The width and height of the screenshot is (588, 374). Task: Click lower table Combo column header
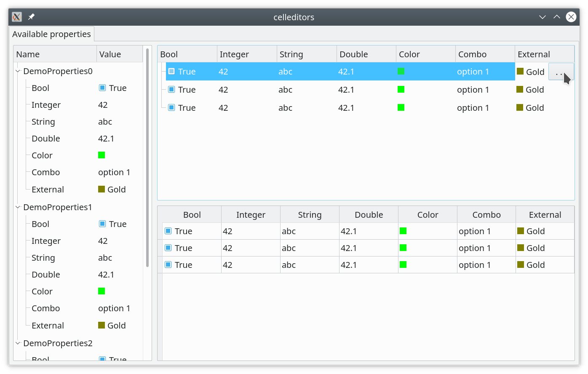coord(486,215)
